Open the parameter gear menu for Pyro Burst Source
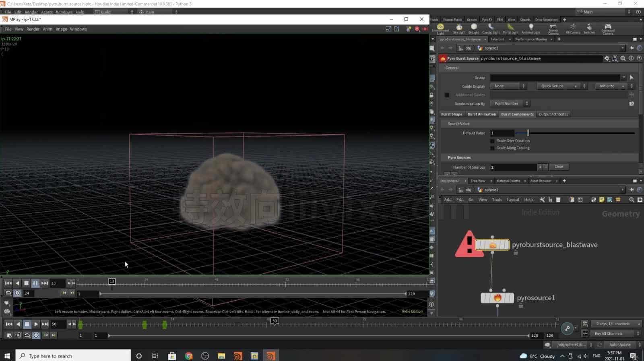This screenshot has width=644, height=361. click(x=607, y=58)
